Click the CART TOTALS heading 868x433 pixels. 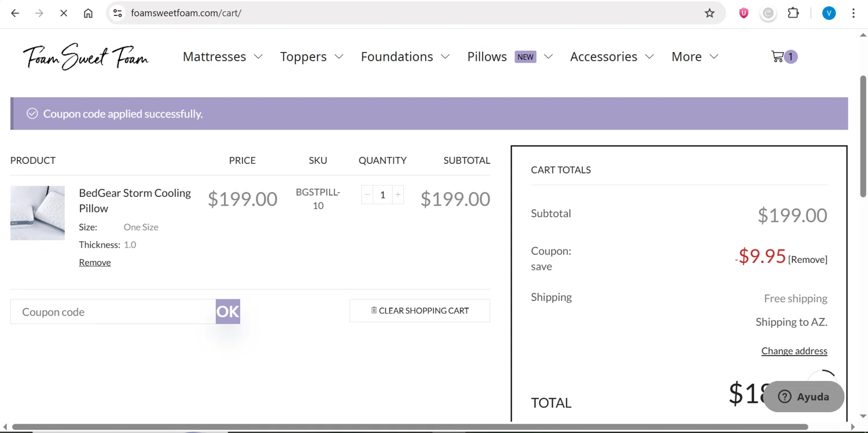561,170
